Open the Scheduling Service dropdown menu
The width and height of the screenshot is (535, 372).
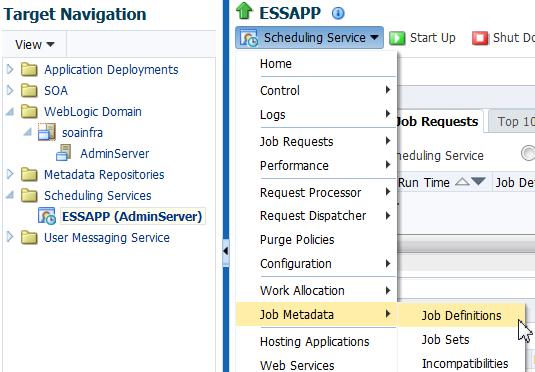click(309, 38)
